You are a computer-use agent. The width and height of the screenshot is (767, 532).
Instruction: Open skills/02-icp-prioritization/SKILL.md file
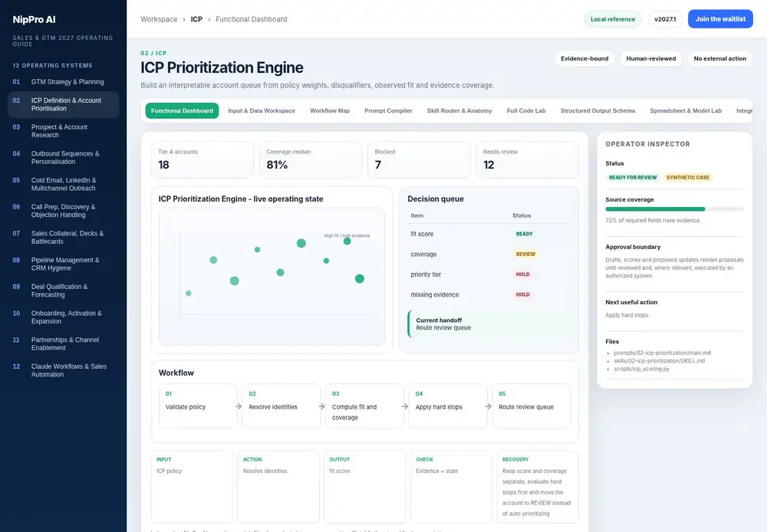tap(660, 361)
